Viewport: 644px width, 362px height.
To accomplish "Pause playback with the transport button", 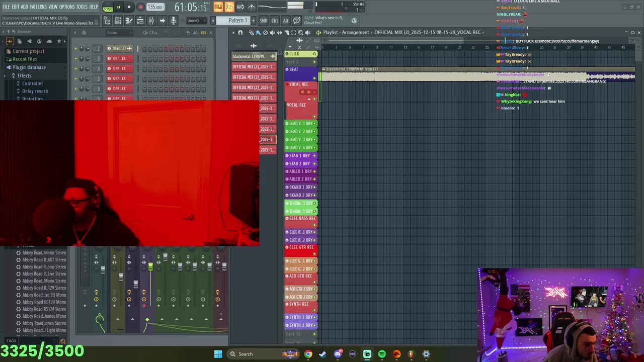I will click(118, 7).
